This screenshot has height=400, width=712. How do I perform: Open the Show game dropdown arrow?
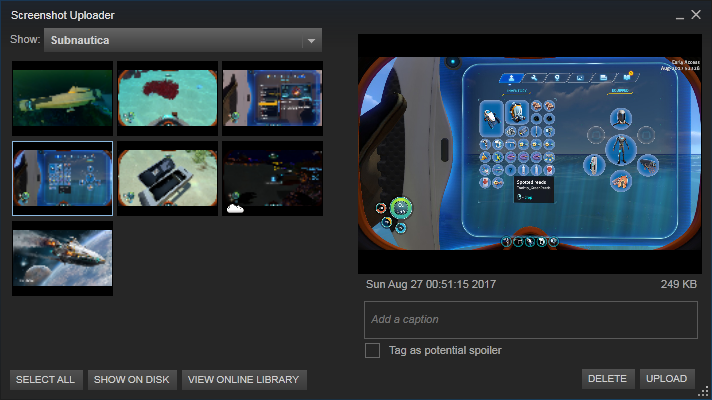pyautogui.click(x=312, y=40)
